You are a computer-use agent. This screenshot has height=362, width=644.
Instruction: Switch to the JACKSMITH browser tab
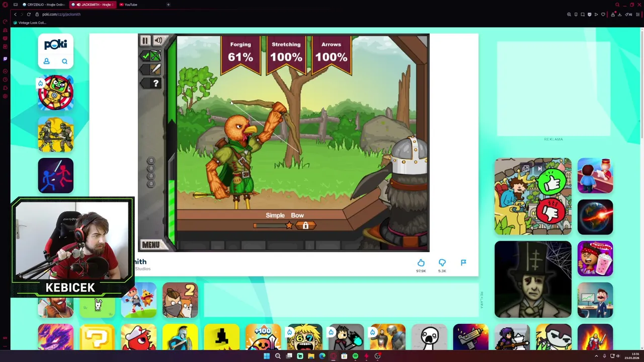coord(93,5)
